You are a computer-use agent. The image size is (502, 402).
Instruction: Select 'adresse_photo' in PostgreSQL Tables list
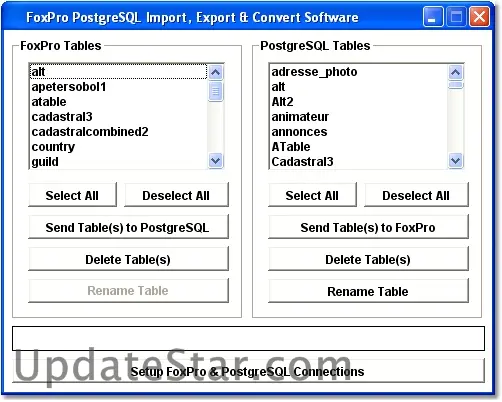(358, 72)
